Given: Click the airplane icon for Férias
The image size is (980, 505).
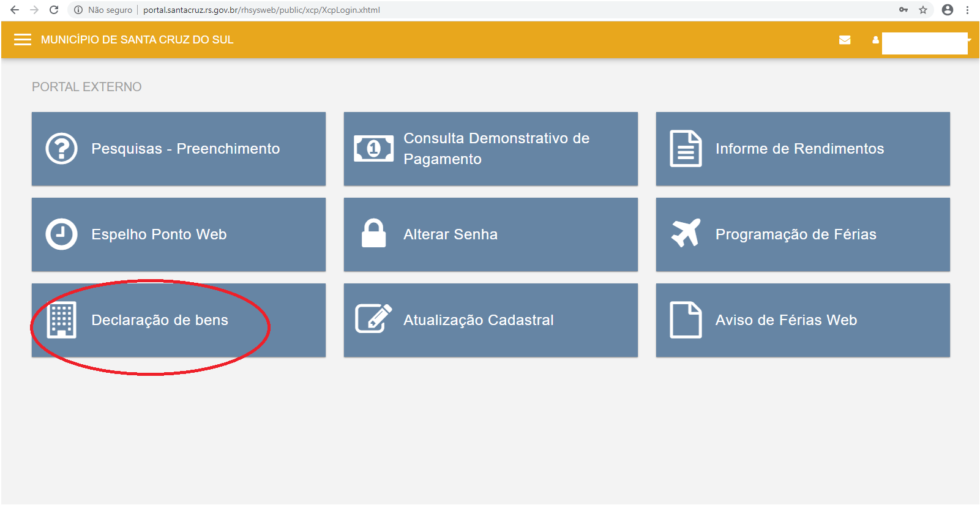Looking at the screenshot, I should (686, 233).
